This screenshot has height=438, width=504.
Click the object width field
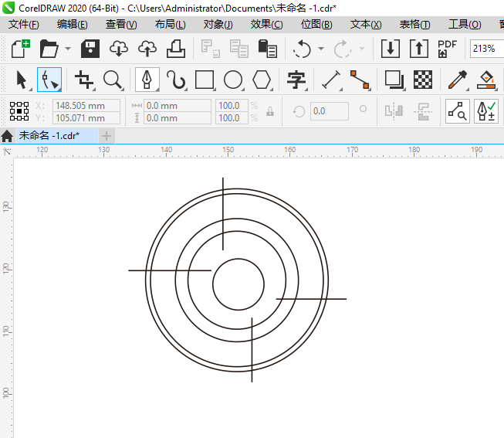[177, 106]
